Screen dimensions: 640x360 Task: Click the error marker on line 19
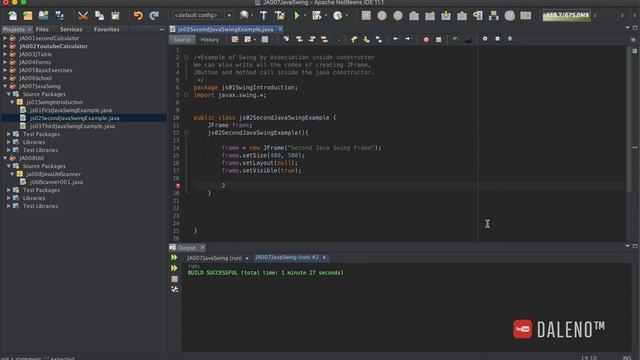tap(178, 186)
